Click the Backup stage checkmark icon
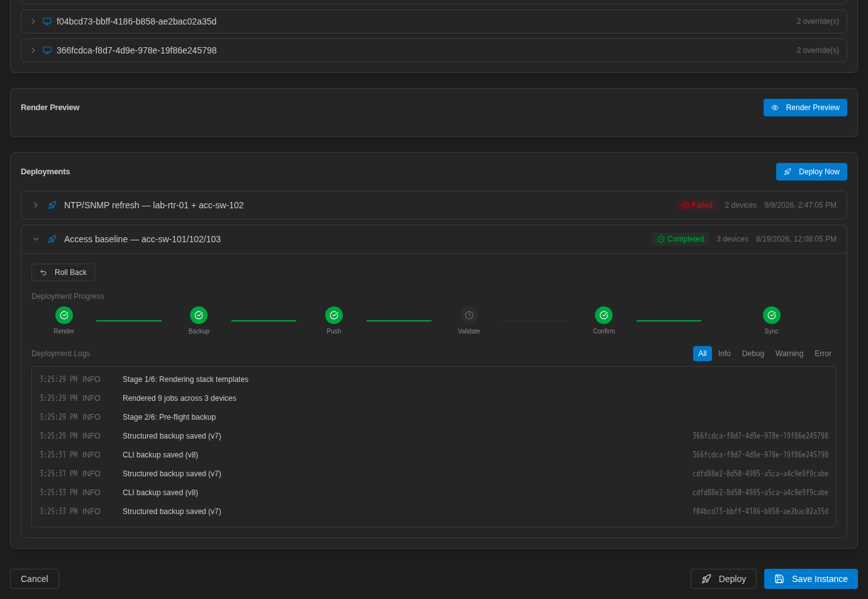Image resolution: width=868 pixels, height=599 pixels. click(199, 315)
